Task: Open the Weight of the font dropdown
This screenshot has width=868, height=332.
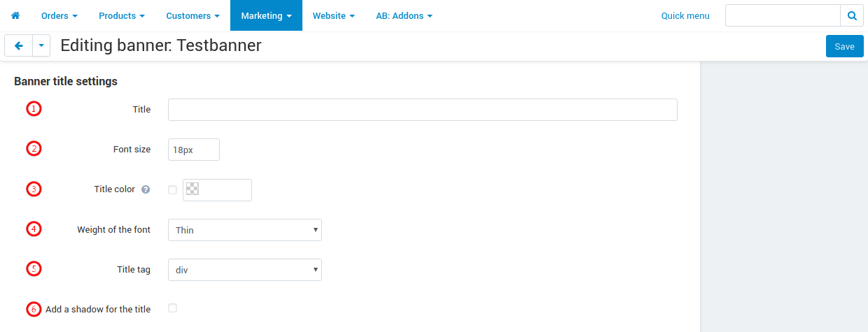Action: coord(245,230)
